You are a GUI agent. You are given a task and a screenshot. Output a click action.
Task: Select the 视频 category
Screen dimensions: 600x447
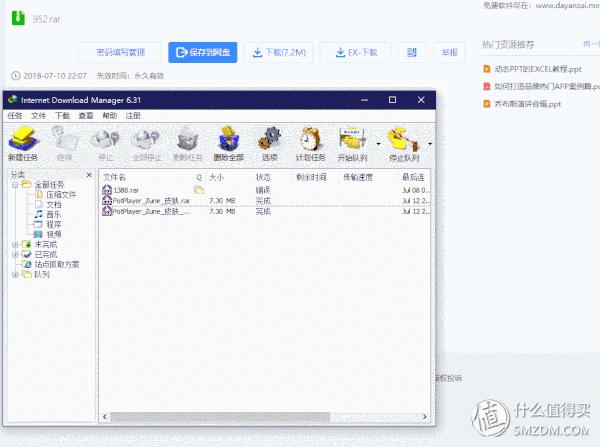(x=54, y=234)
